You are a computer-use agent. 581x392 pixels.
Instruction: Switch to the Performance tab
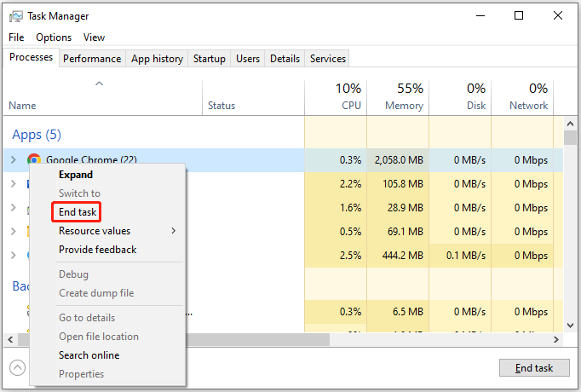[x=92, y=59]
